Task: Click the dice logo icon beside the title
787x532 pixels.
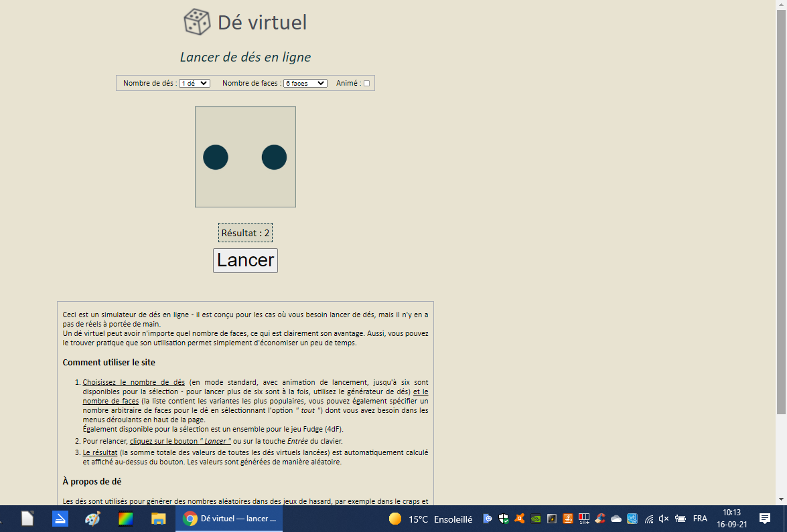Action: (197, 22)
